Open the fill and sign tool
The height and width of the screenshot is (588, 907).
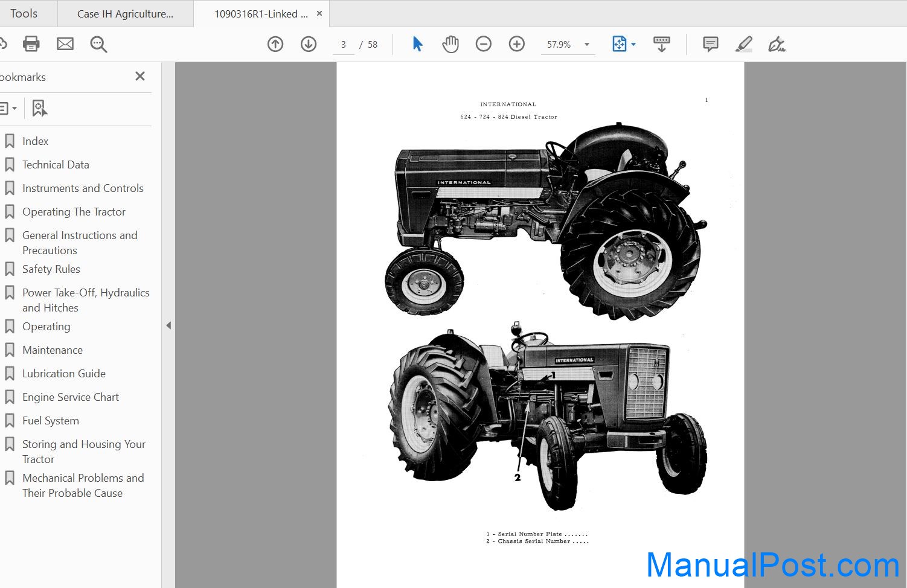click(777, 44)
